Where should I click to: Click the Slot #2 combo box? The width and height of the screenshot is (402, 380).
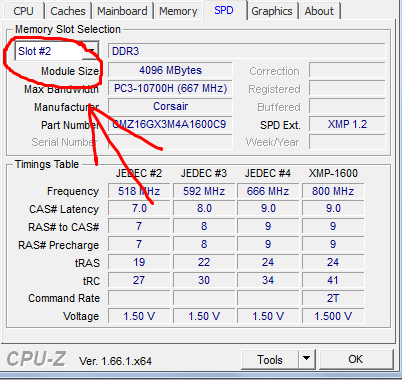57,51
